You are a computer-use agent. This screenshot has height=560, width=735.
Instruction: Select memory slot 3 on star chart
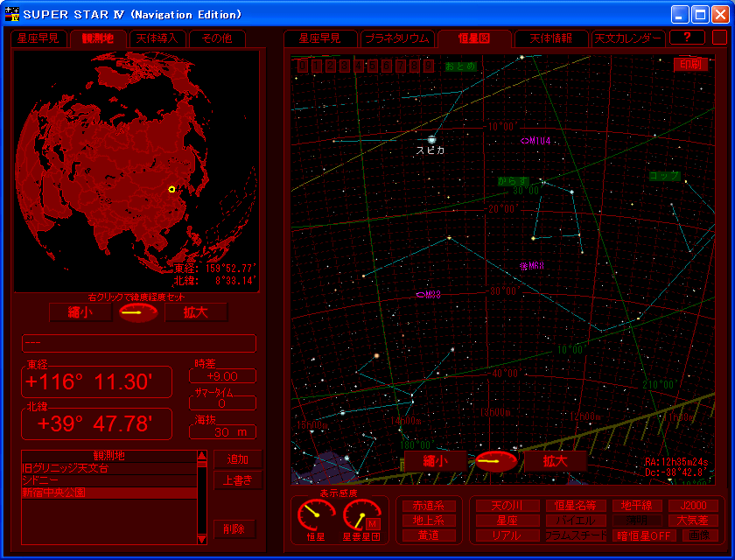pos(345,66)
